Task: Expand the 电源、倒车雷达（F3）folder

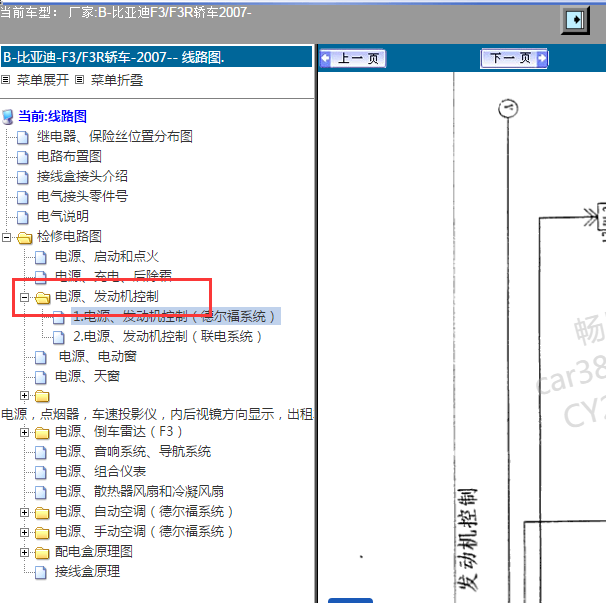Action: 24,433
